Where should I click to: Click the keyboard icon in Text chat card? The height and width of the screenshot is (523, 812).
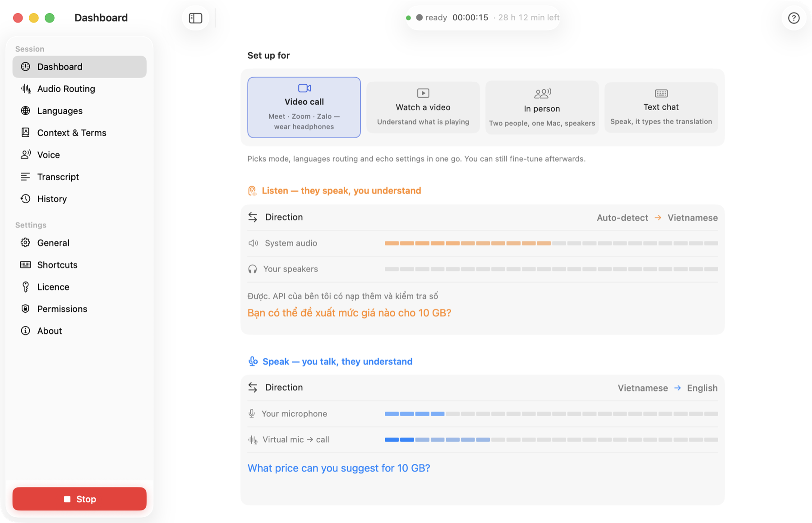tap(661, 93)
